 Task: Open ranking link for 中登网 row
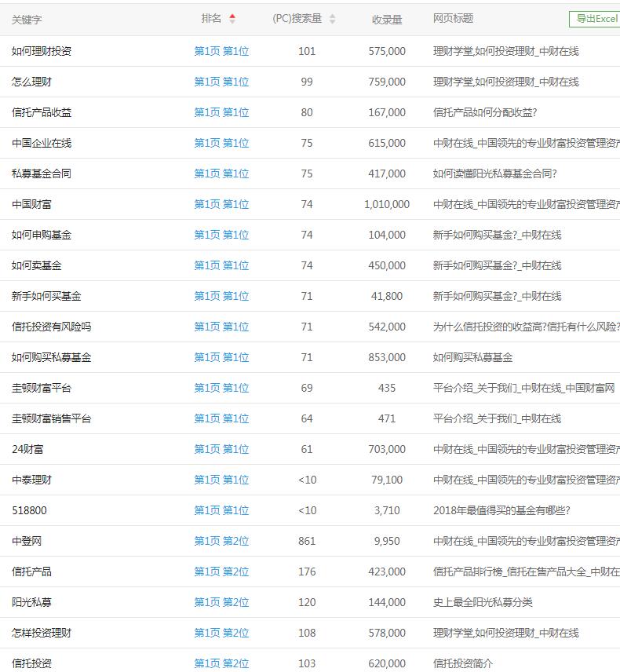tap(221, 541)
